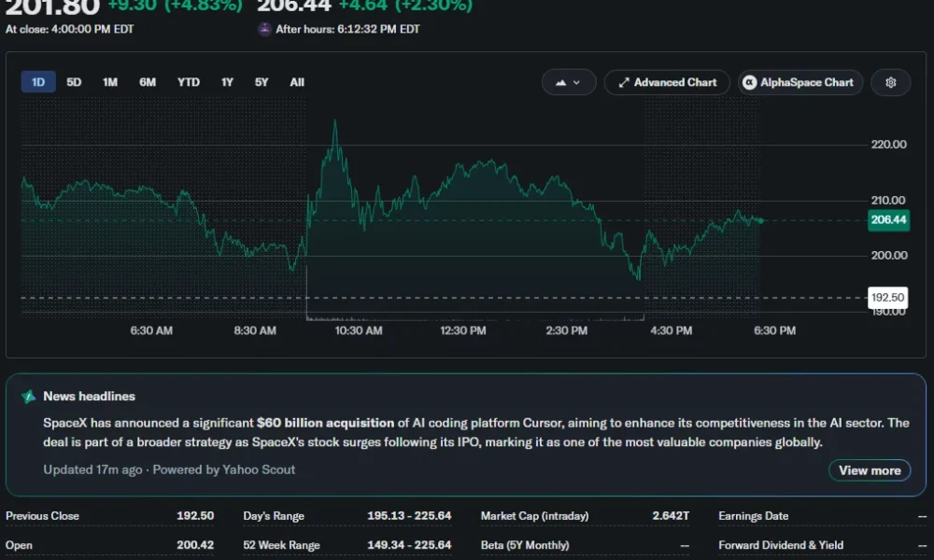This screenshot has width=934, height=560.
Task: Click 'After hours: 6:12:32 PM EDT' text
Action: pos(347,29)
